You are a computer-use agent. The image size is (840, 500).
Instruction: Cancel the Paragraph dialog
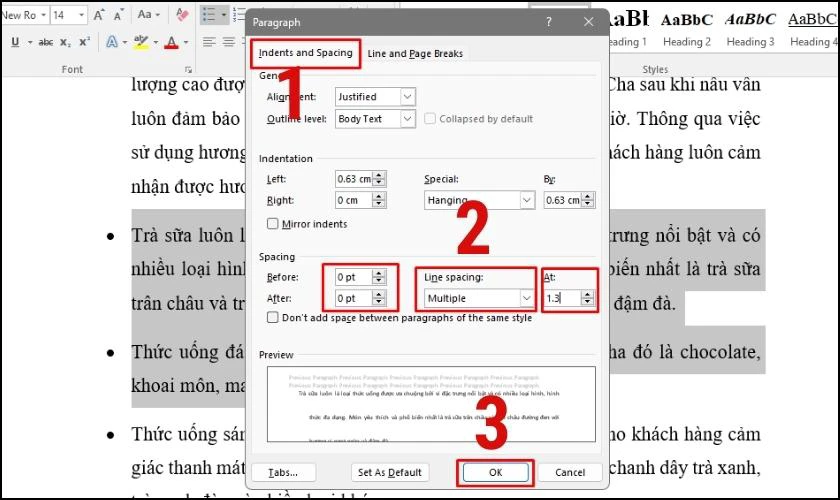point(570,472)
